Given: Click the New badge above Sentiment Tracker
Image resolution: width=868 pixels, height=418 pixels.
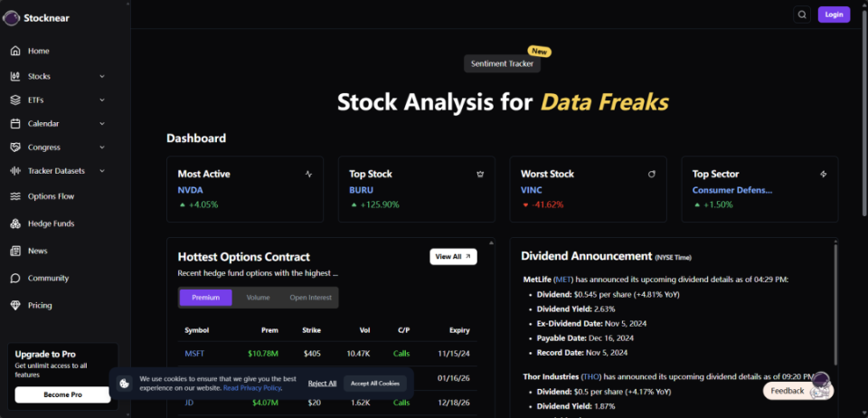Looking at the screenshot, I should tap(539, 52).
